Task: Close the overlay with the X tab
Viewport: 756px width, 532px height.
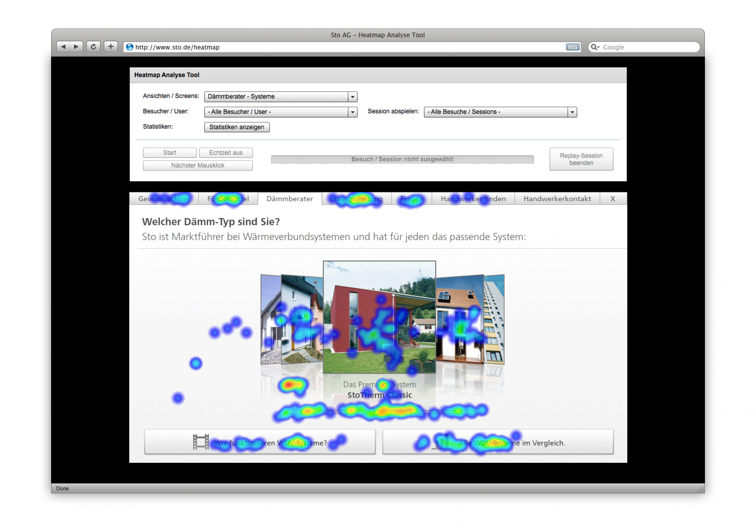Action: [x=612, y=199]
